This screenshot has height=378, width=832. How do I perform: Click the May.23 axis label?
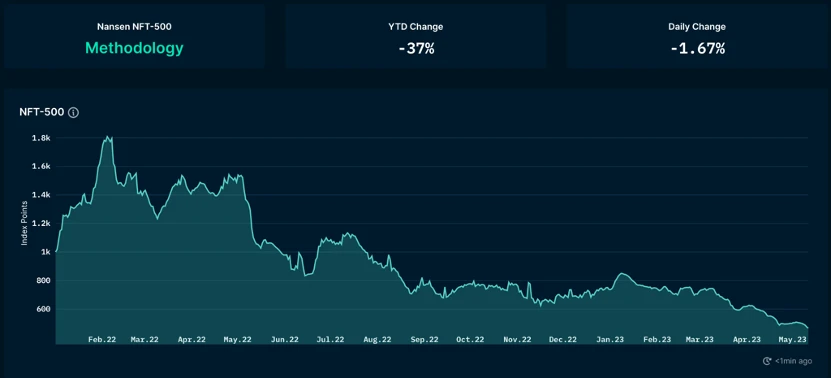(x=792, y=339)
